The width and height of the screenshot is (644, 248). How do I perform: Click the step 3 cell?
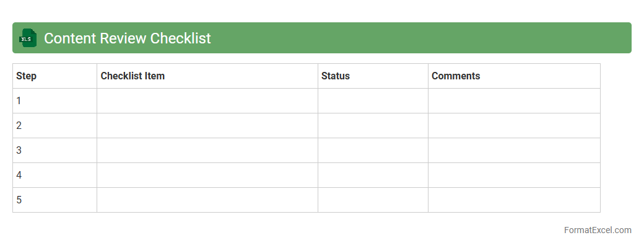pyautogui.click(x=54, y=150)
